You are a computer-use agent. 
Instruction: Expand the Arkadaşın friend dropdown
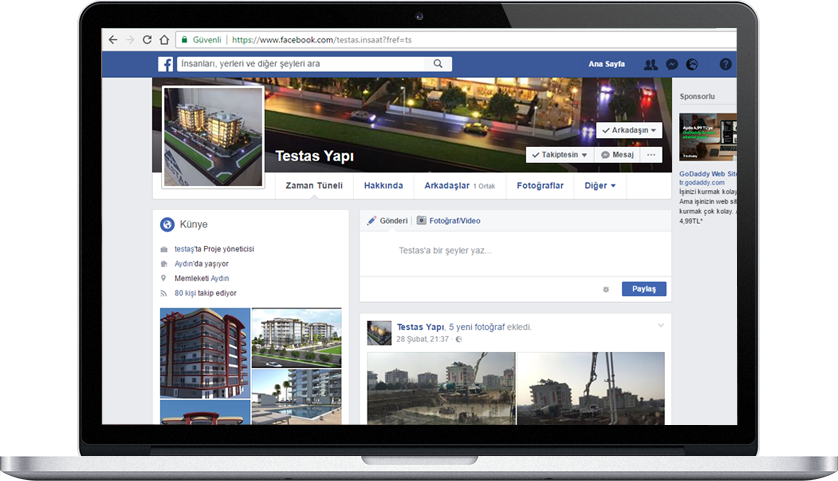click(630, 131)
